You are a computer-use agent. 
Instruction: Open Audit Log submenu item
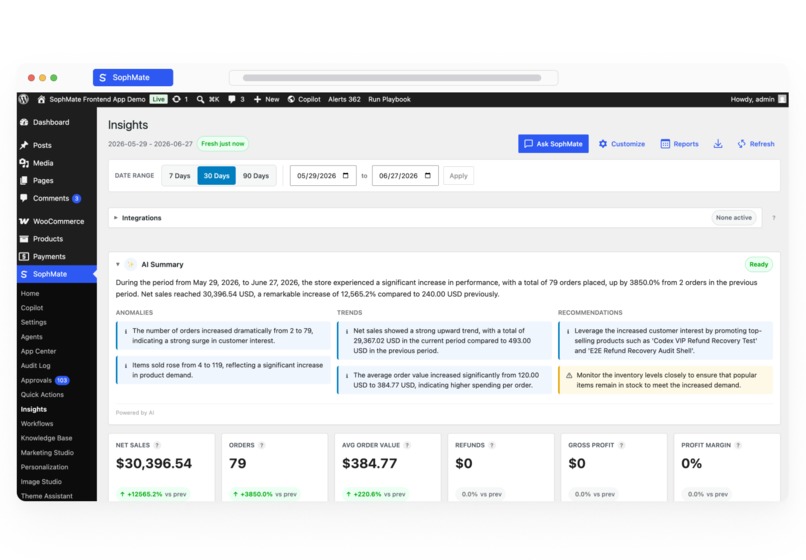[35, 366]
